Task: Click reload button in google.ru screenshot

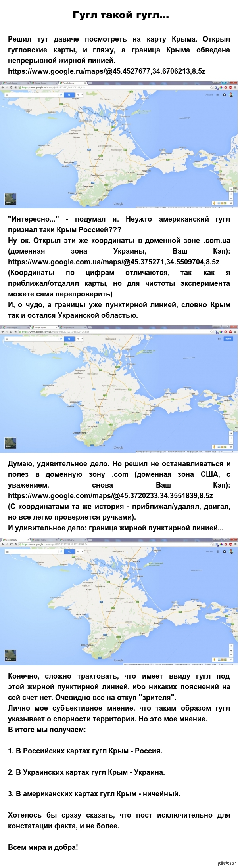Action: 12,88
